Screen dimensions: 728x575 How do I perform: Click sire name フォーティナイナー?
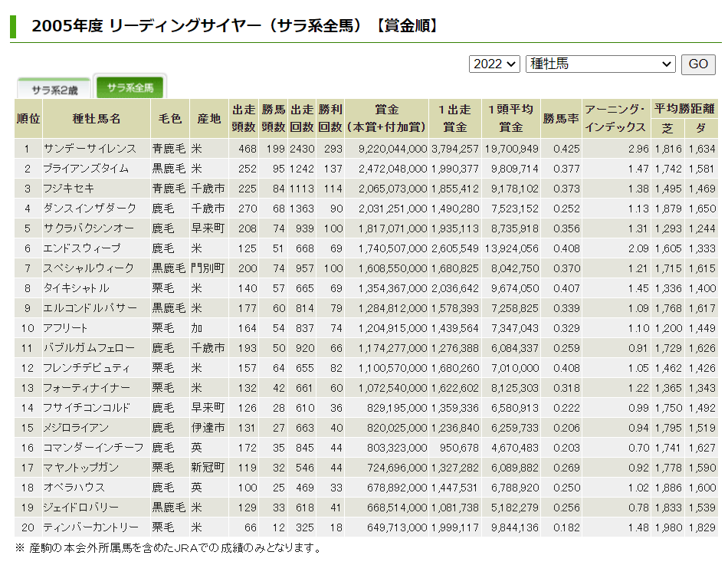87,388
